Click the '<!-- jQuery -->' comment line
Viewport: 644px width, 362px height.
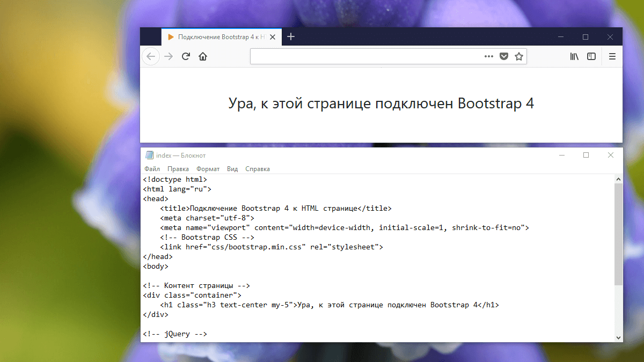coord(175,334)
